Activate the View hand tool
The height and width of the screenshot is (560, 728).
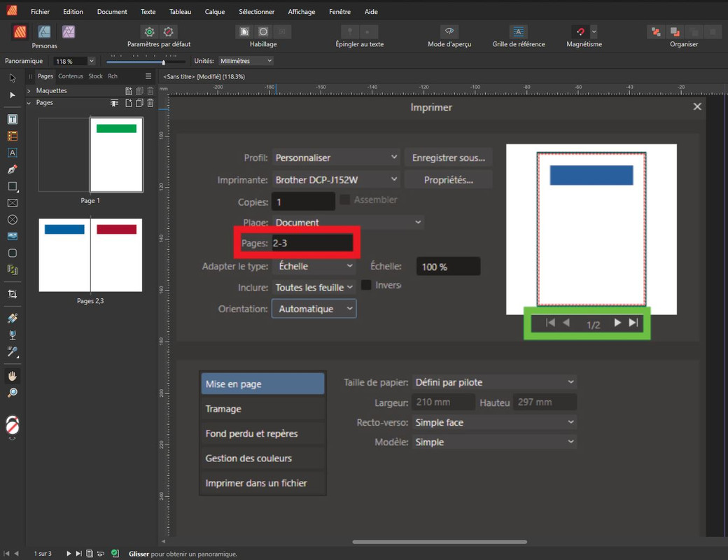coord(13,376)
